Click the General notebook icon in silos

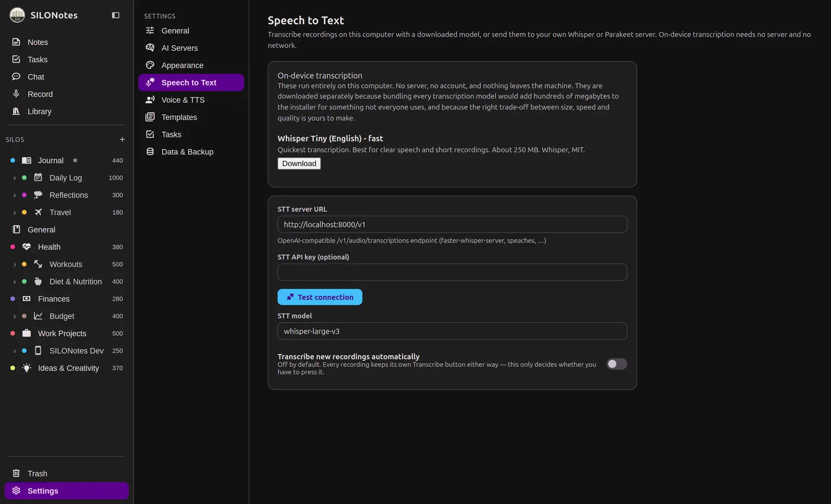(x=16, y=229)
